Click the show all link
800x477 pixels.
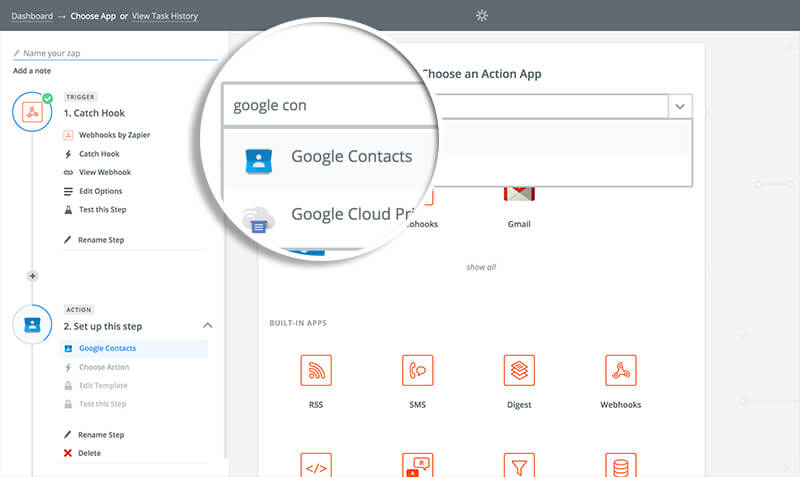click(481, 267)
